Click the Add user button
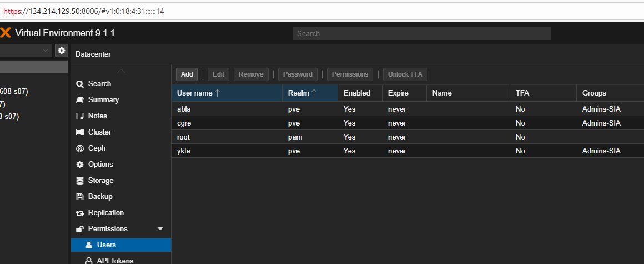Image resolution: width=644 pixels, height=264 pixels. [187, 74]
